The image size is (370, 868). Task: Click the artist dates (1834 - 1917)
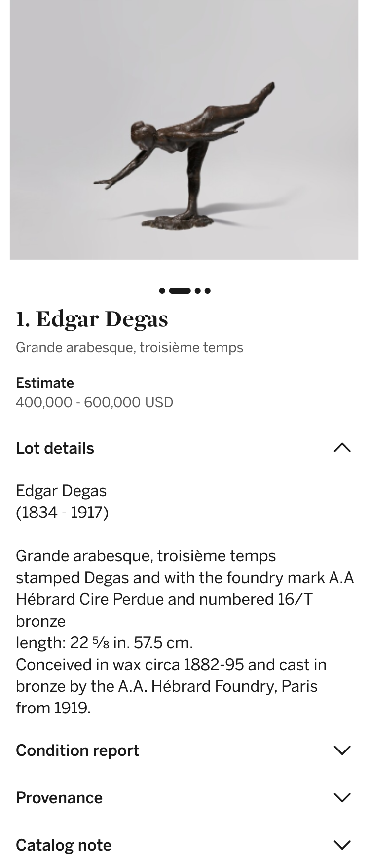(62, 513)
